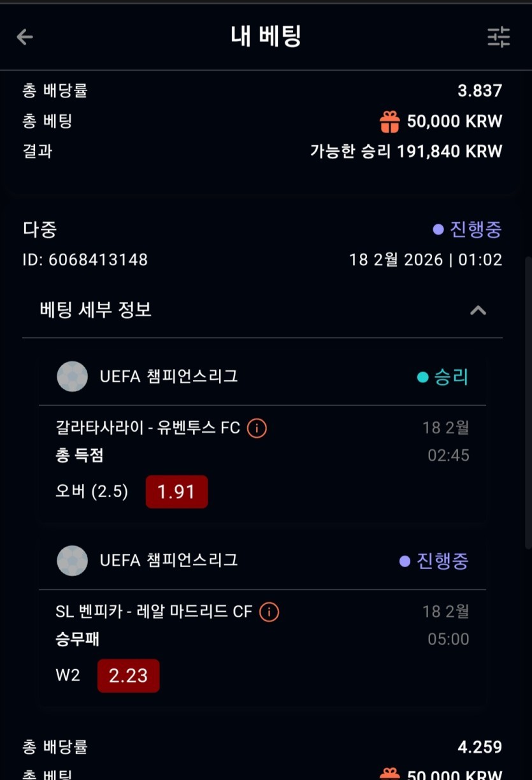The image size is (532, 780).
Task: Tap the back arrow icon
Action: pos(25,37)
